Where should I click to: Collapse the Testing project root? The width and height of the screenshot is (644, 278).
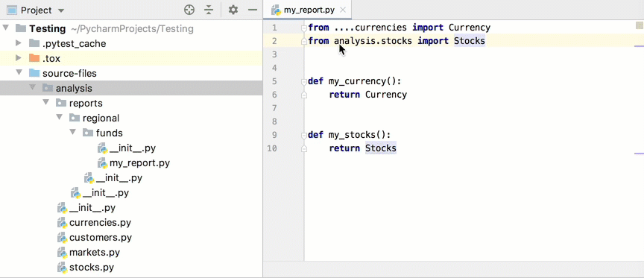click(x=5, y=28)
